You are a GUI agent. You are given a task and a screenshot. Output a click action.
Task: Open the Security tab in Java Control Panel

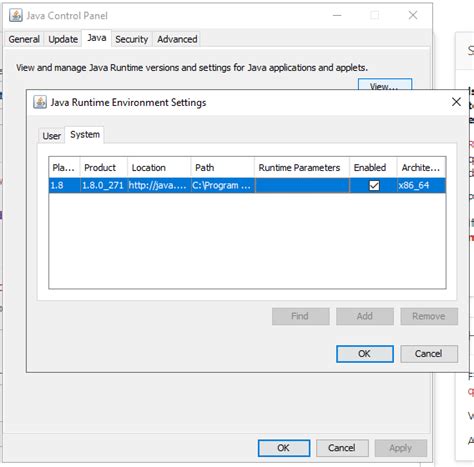click(x=132, y=39)
